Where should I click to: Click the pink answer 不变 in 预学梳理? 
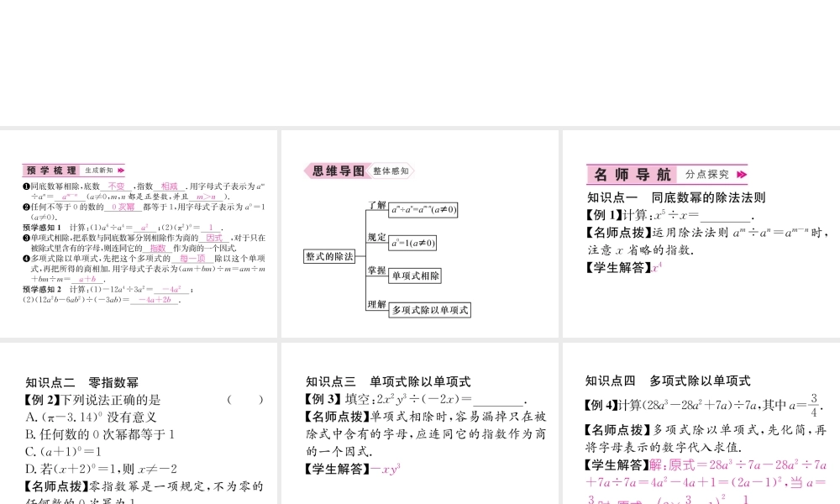(x=116, y=186)
